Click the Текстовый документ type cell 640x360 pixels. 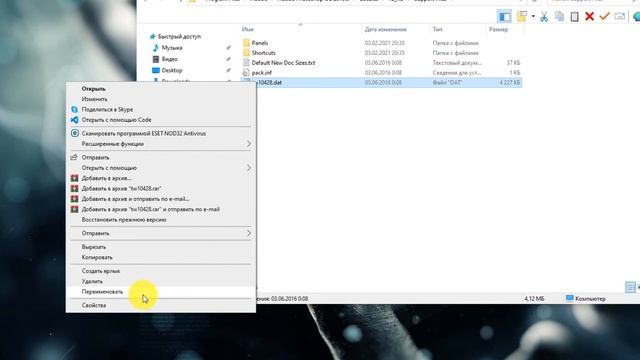click(x=457, y=62)
